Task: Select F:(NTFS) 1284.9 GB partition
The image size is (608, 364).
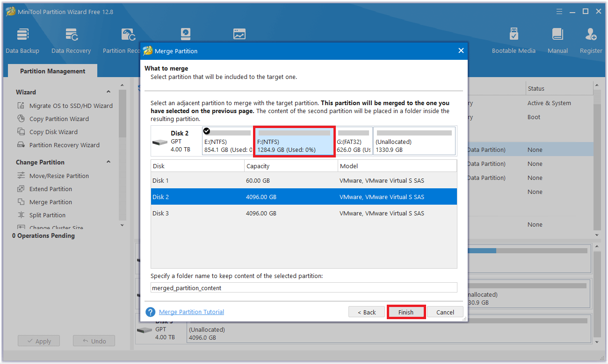Action: coord(294,141)
